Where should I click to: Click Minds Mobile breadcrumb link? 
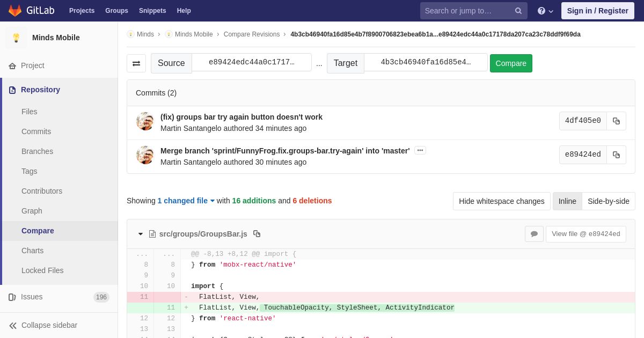(x=194, y=34)
